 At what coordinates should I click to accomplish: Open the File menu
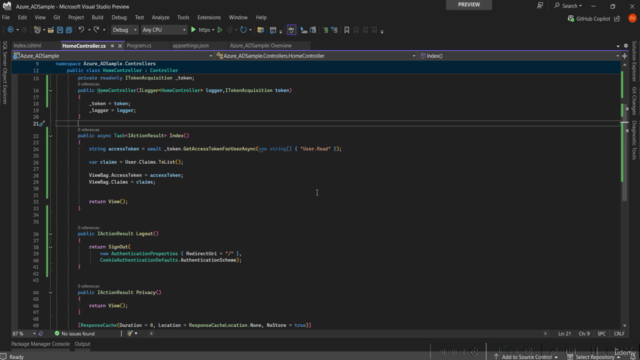click(6, 18)
